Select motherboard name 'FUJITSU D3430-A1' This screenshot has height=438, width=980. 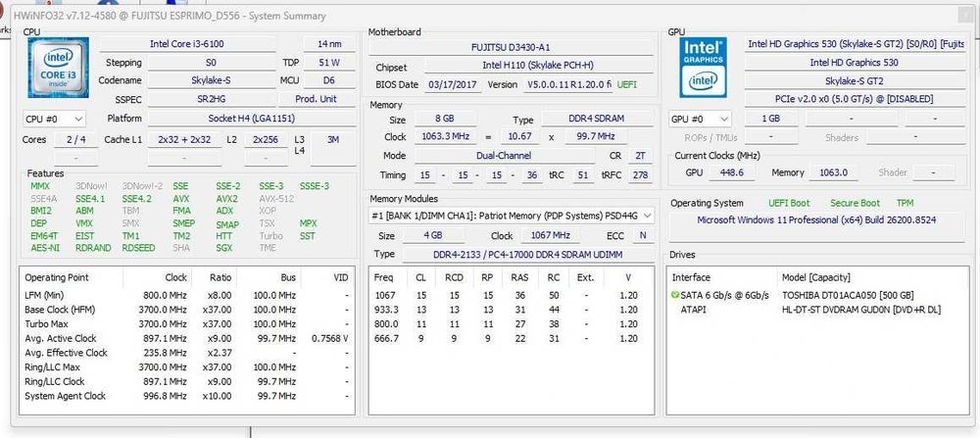(x=511, y=47)
